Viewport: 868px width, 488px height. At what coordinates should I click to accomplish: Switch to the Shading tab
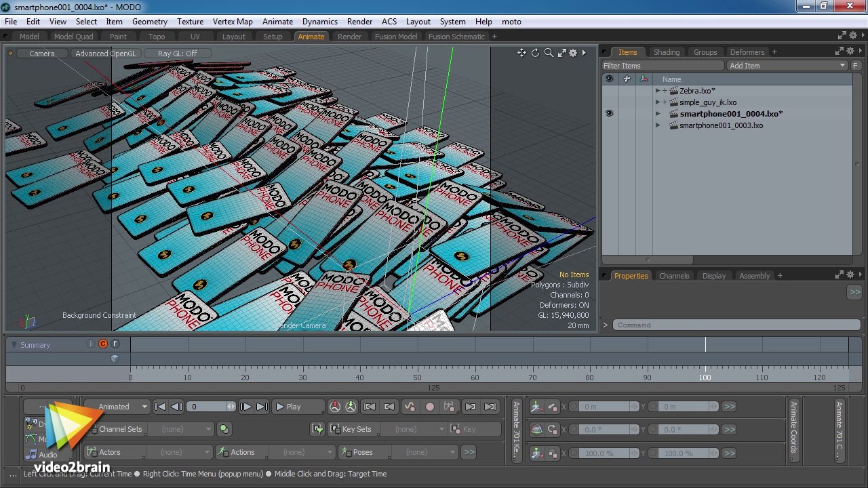pos(667,52)
